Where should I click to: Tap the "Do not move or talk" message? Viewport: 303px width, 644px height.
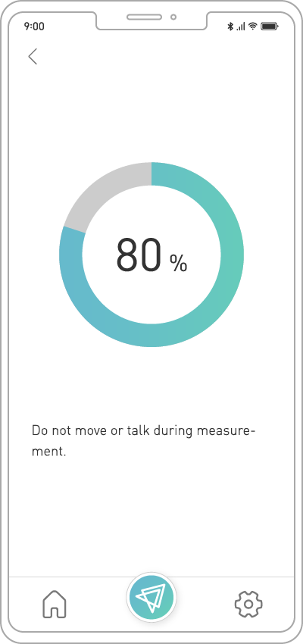tap(144, 442)
